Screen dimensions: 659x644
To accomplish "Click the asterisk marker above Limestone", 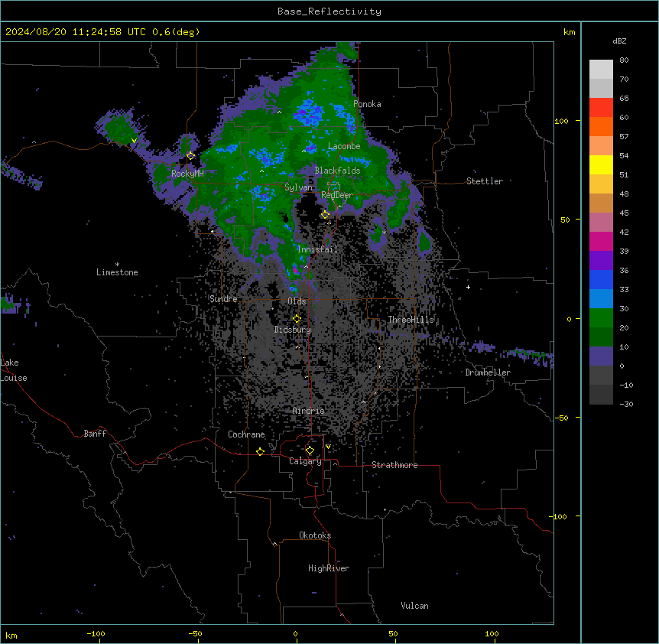I will point(117,265).
